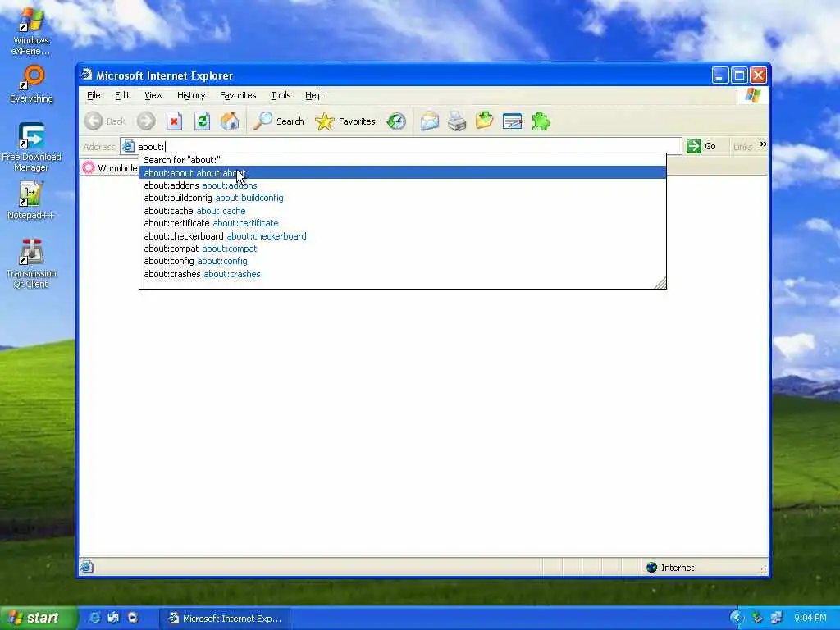Maximize the Internet Explorer window
Viewport: 840px width, 630px height.
tap(739, 75)
